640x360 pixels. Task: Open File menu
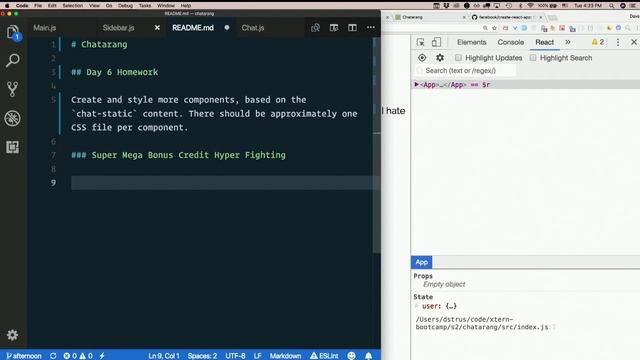click(38, 6)
